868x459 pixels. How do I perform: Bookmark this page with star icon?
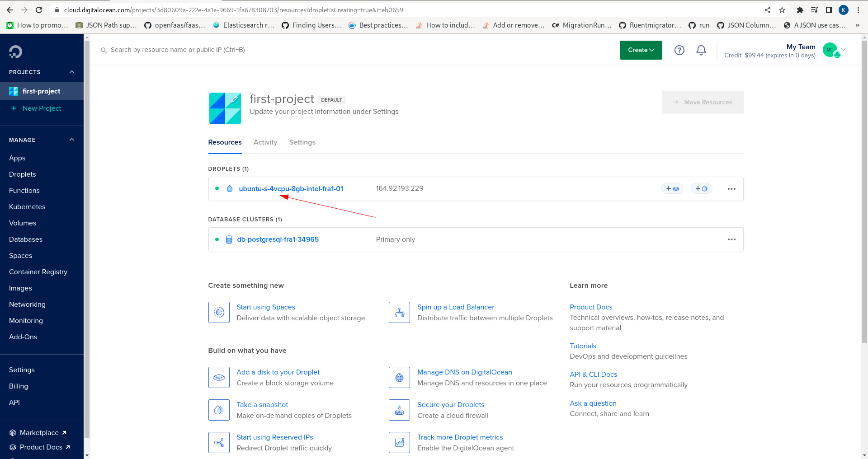782,10
